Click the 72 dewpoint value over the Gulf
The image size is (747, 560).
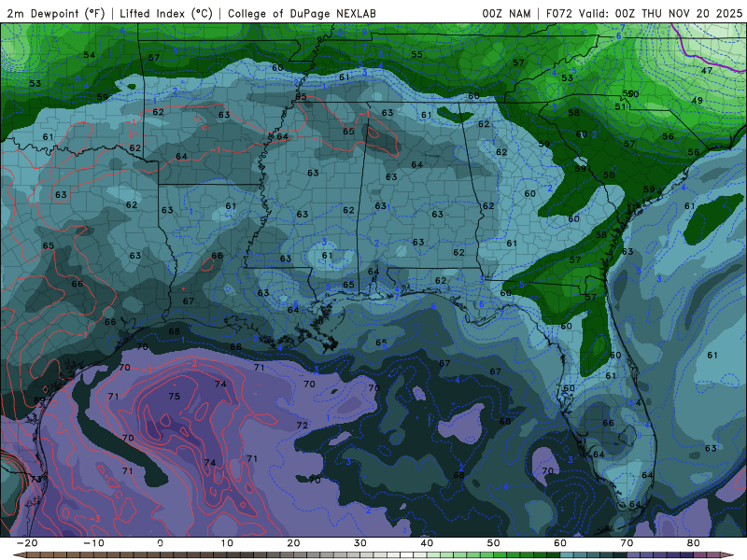[302, 426]
